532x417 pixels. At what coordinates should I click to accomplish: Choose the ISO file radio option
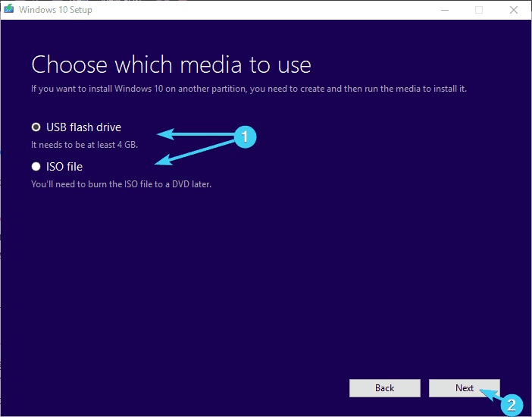[36, 167]
